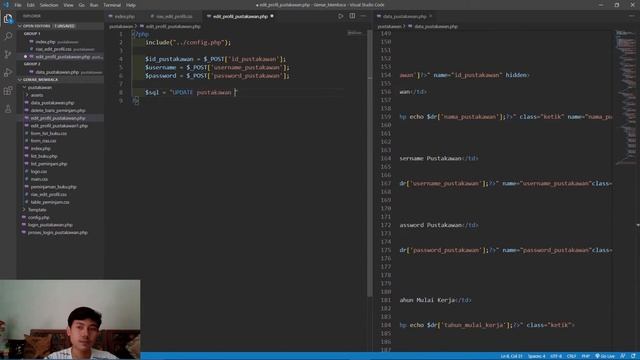
Task: Click the feedback icon in status bar
Action: pyautogui.click(x=623, y=356)
